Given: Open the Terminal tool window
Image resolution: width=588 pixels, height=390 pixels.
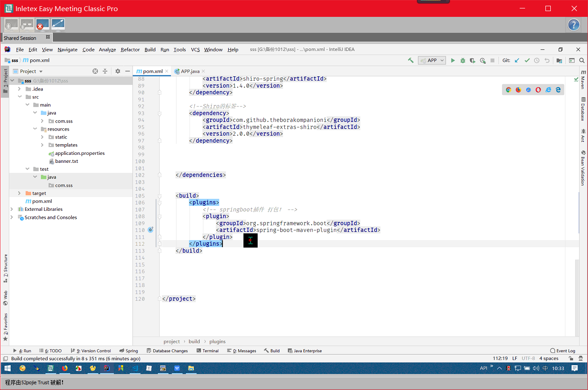Looking at the screenshot, I should [x=207, y=351].
